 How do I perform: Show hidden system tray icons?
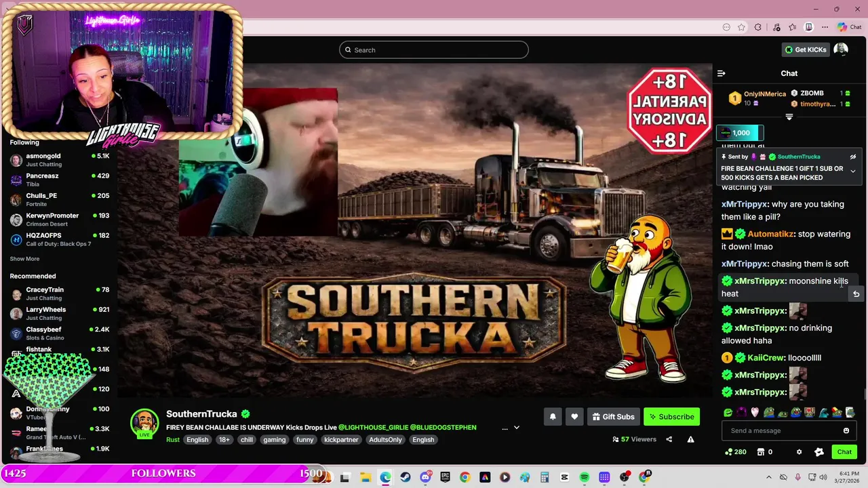click(768, 478)
